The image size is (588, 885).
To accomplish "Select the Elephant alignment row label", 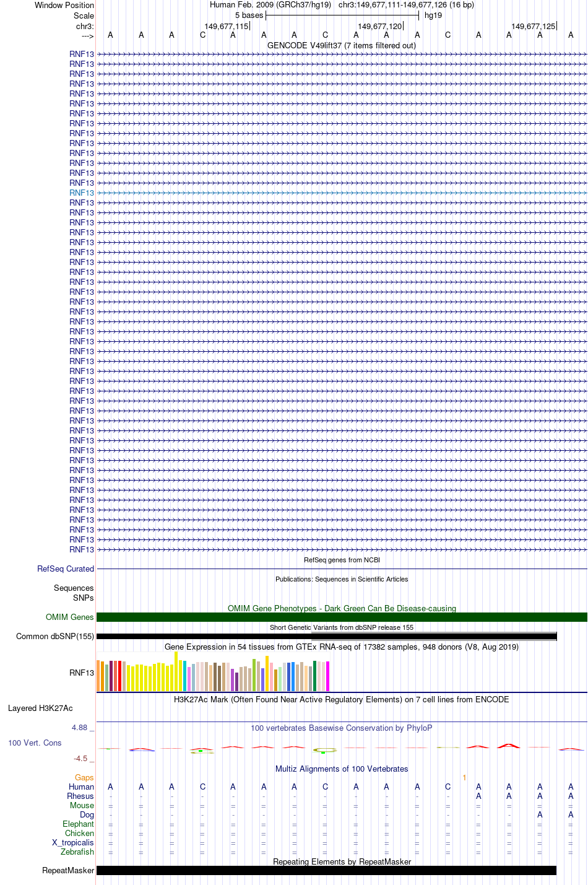I will [x=79, y=824].
